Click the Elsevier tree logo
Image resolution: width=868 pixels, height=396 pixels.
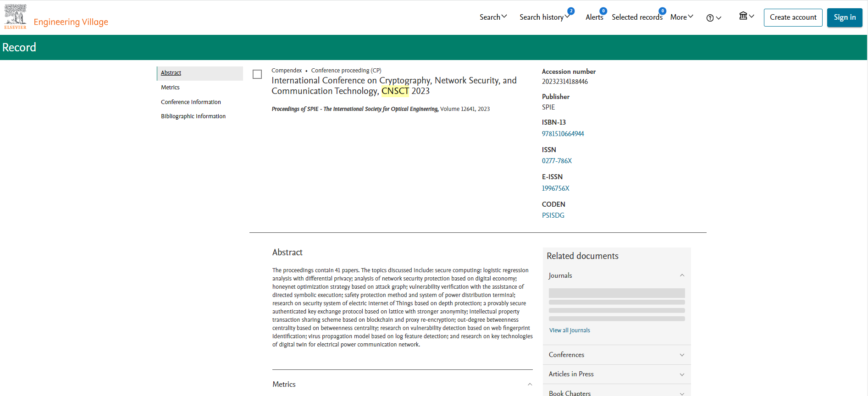pyautogui.click(x=15, y=16)
